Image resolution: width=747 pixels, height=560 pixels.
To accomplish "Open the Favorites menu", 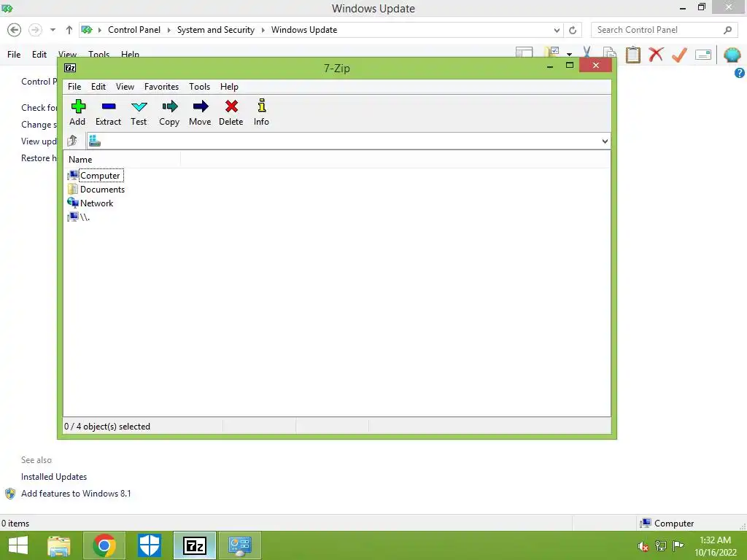I will click(x=161, y=87).
